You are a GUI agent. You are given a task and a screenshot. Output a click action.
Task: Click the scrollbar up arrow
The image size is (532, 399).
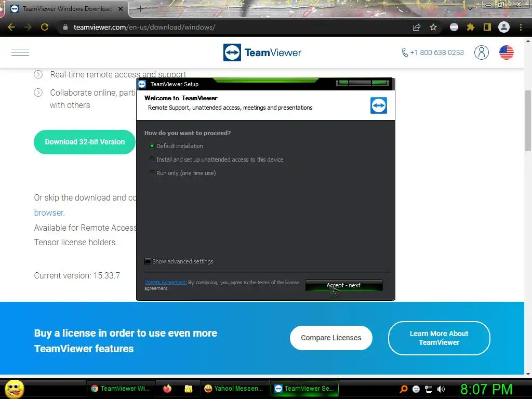[528, 41]
